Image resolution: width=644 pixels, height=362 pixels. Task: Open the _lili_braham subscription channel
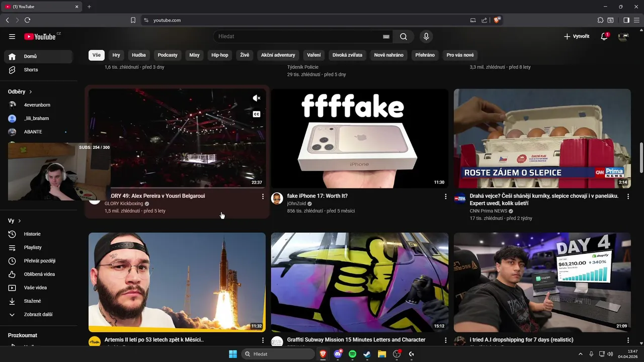point(38,118)
